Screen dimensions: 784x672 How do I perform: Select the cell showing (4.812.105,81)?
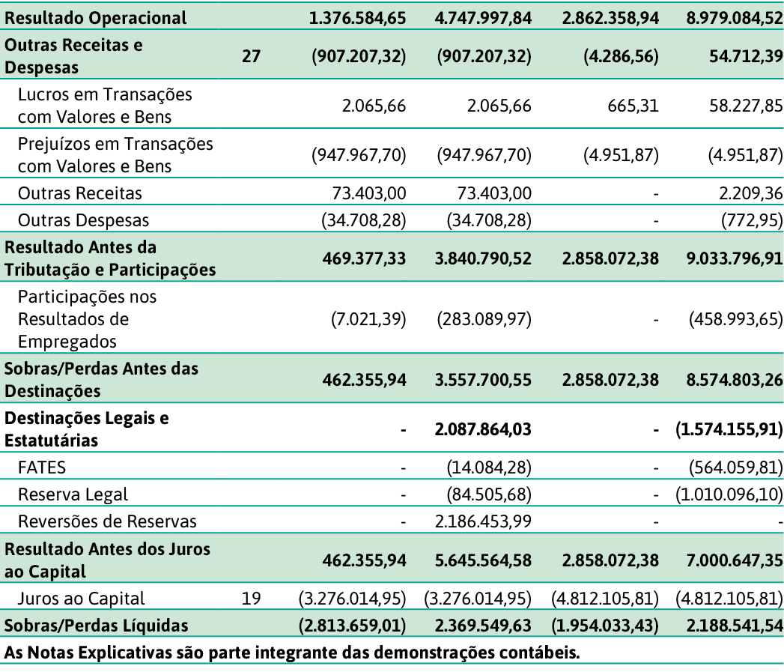(x=606, y=599)
